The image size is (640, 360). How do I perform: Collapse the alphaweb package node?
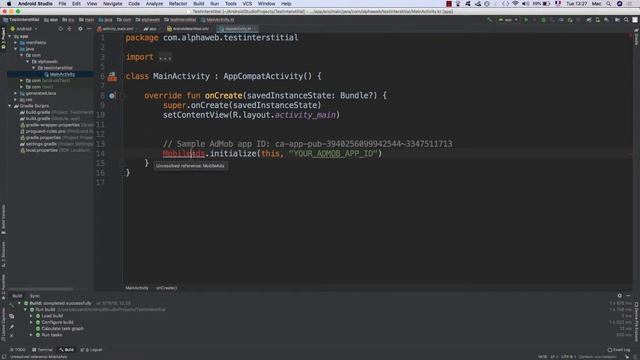point(28,62)
